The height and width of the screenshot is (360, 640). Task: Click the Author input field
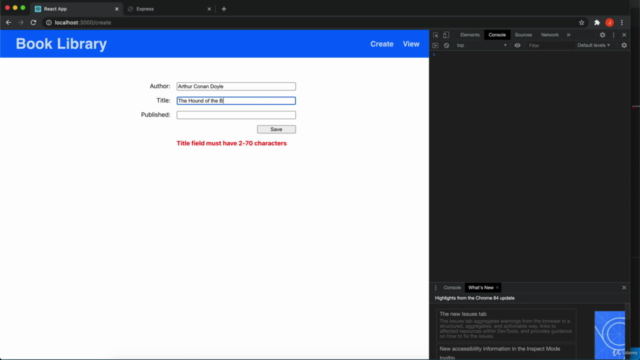click(236, 86)
